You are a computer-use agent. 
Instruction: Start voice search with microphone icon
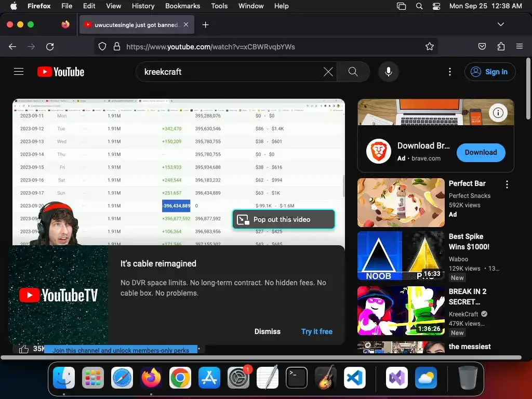click(389, 72)
